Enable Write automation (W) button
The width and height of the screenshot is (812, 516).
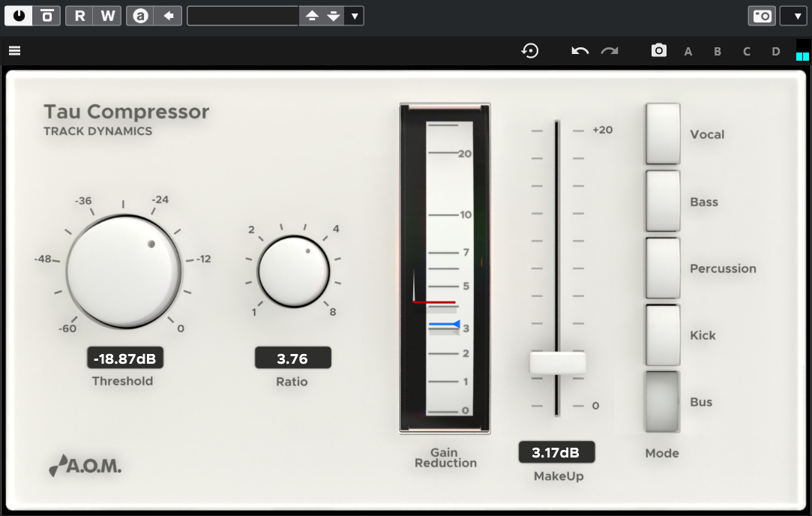pos(108,16)
